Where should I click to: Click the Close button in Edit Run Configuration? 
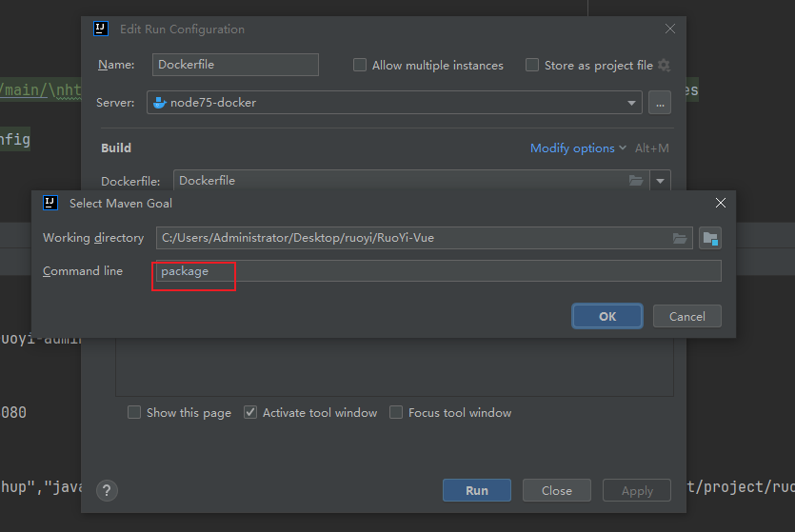click(x=557, y=490)
